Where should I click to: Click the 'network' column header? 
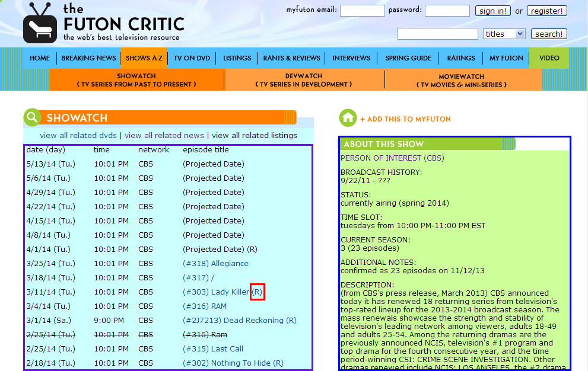click(x=154, y=149)
